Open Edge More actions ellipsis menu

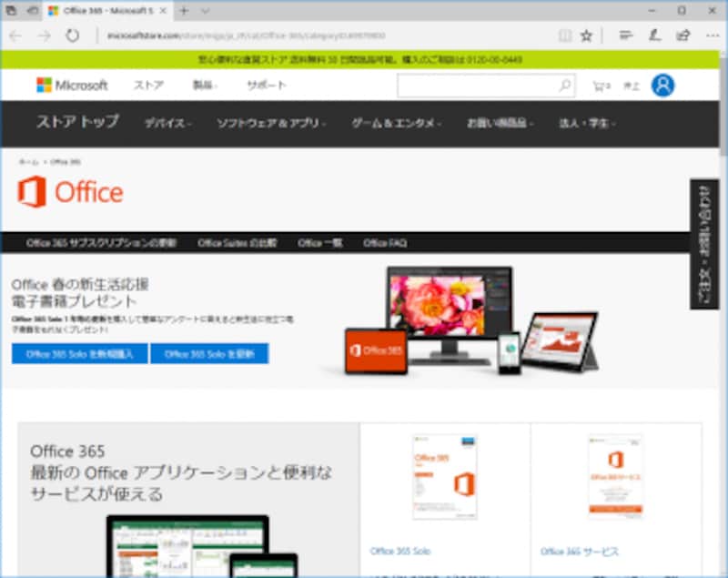click(713, 35)
